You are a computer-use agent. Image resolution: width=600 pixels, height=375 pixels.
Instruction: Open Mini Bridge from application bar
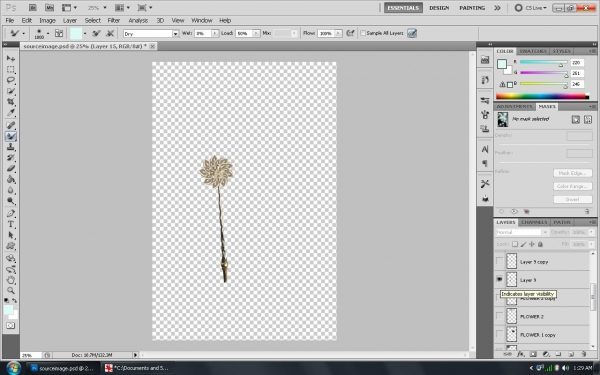(x=49, y=7)
